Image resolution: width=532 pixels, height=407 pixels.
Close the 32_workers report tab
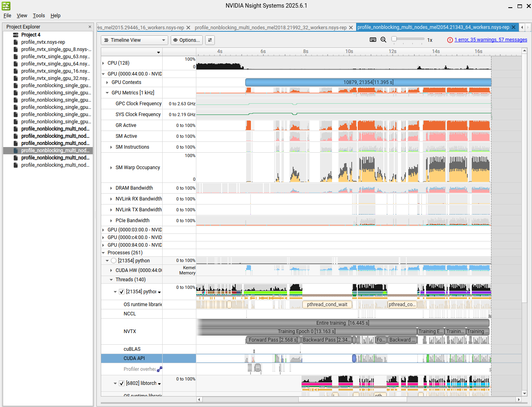[351, 28]
